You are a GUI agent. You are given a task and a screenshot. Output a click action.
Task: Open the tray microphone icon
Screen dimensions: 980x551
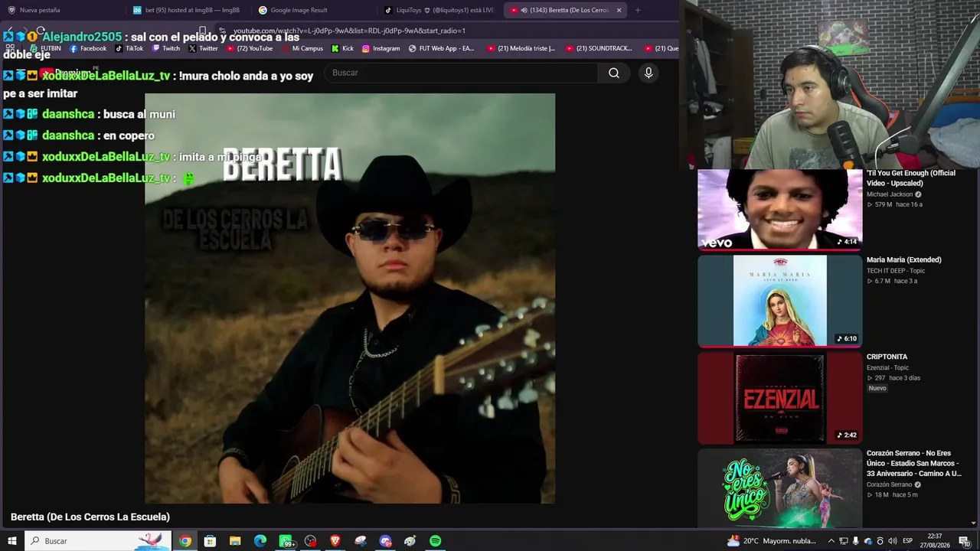[856, 541]
